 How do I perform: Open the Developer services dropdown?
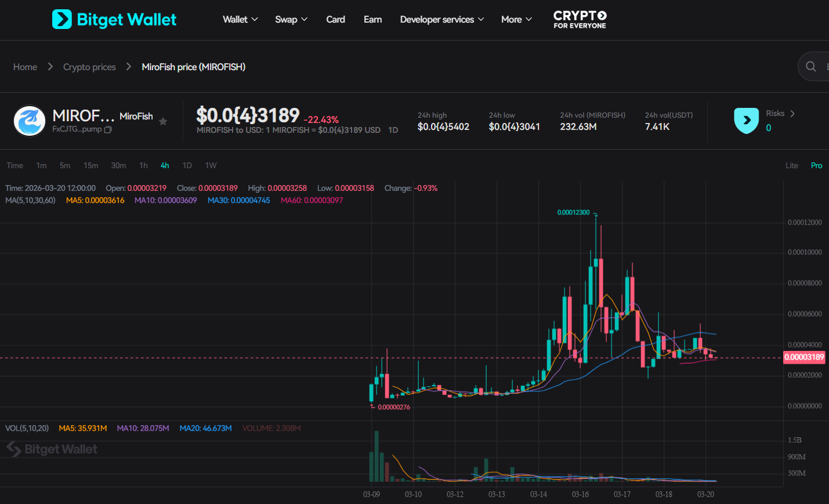click(x=442, y=19)
